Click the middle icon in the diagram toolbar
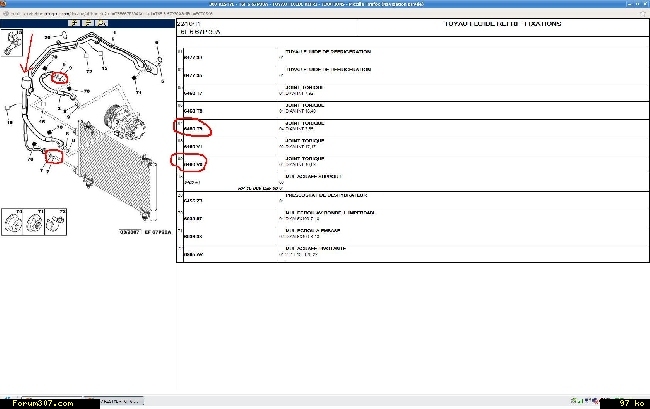This screenshot has height=409, width=650. tap(88, 23)
